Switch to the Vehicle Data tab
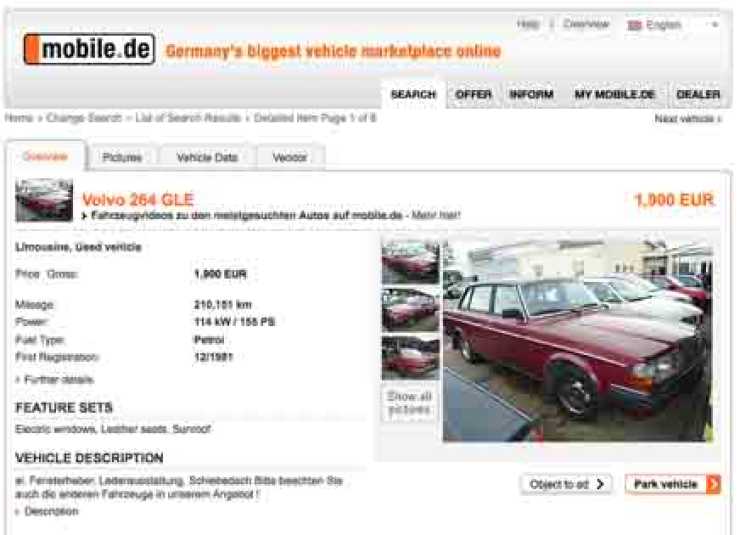 click(x=207, y=158)
